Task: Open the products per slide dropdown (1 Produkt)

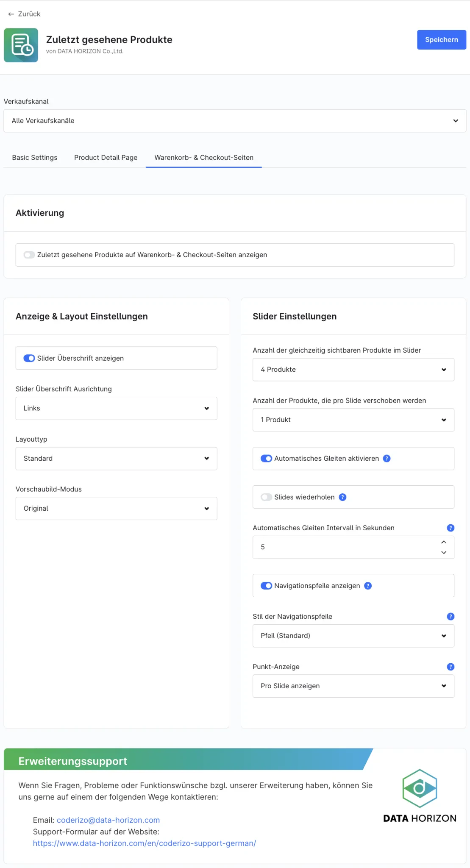Action: click(x=353, y=420)
